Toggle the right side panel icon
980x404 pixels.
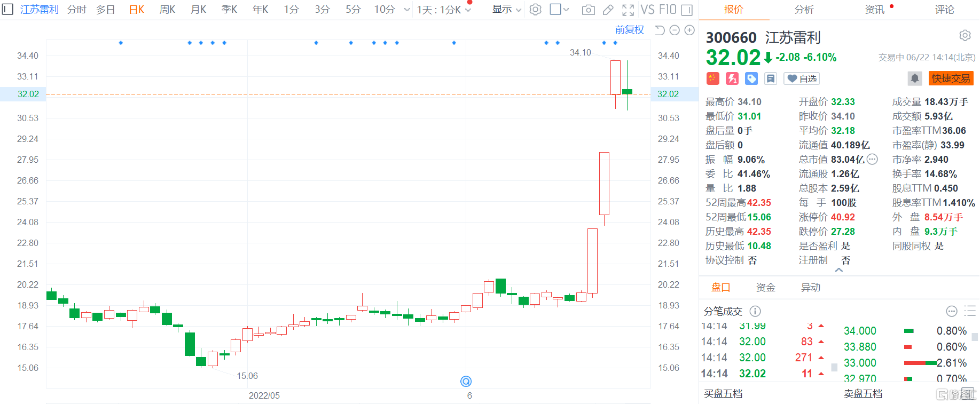pyautogui.click(x=687, y=10)
